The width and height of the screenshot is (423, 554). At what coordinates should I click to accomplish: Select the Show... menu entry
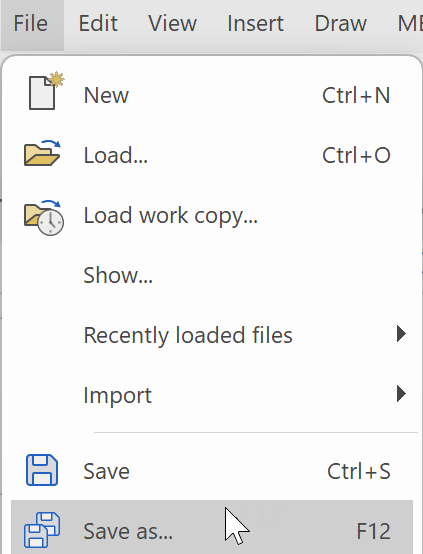pyautogui.click(x=212, y=275)
